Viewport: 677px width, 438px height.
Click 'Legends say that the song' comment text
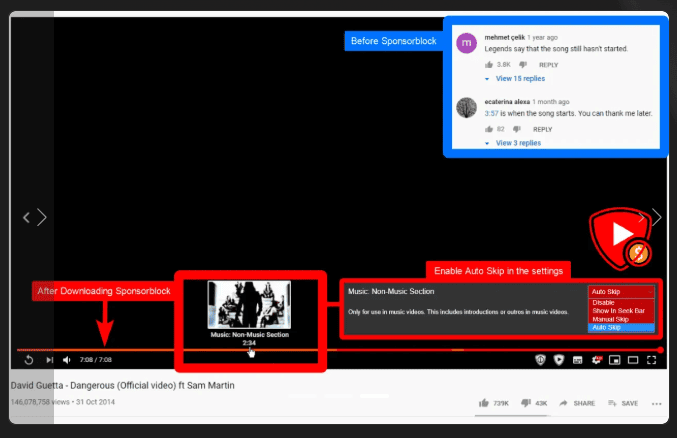point(556,49)
